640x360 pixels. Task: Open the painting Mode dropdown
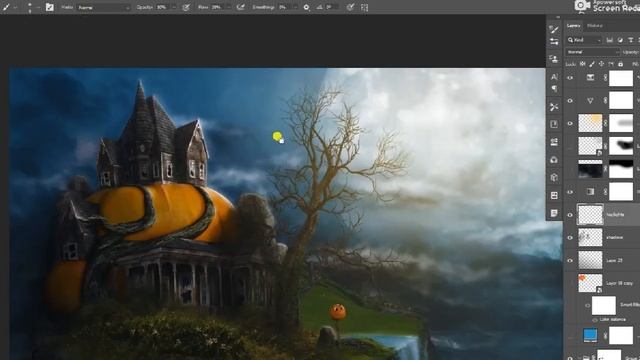104,7
